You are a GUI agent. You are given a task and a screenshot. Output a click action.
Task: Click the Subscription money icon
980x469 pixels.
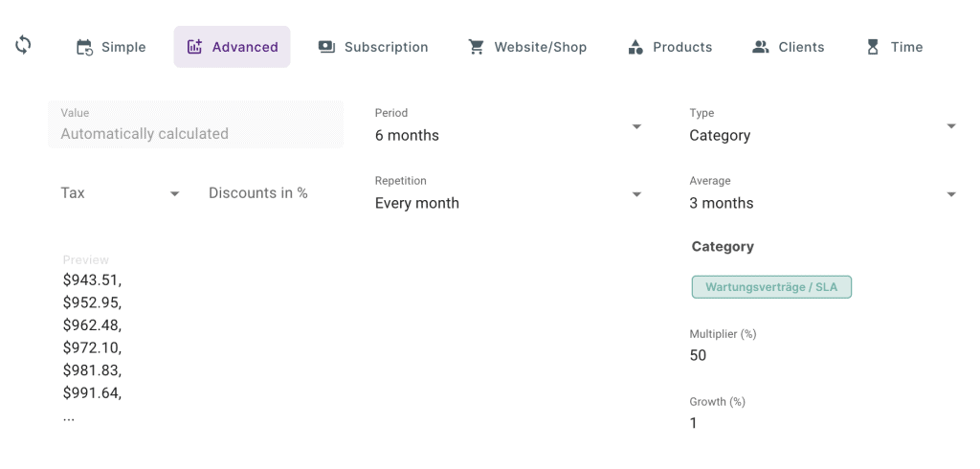click(x=327, y=47)
